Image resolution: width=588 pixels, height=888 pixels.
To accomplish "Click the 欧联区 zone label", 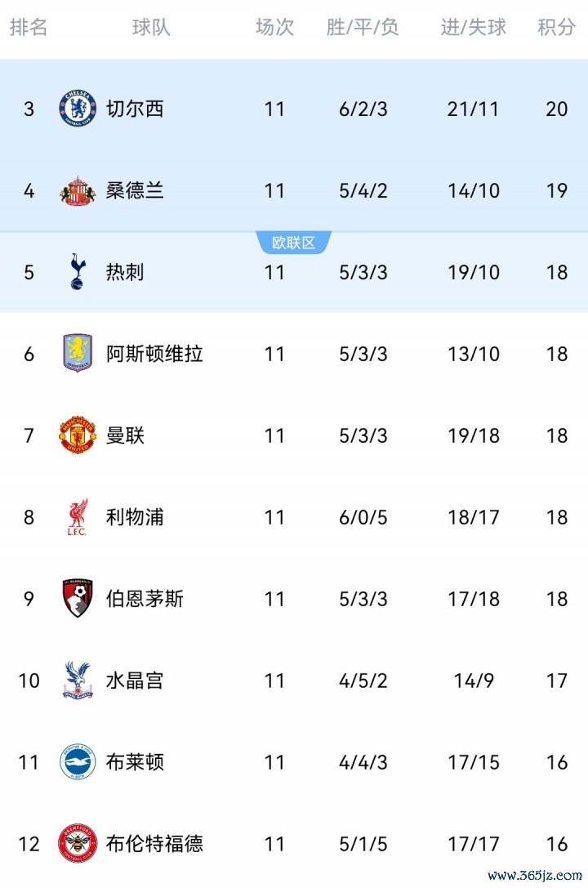I will tap(294, 243).
